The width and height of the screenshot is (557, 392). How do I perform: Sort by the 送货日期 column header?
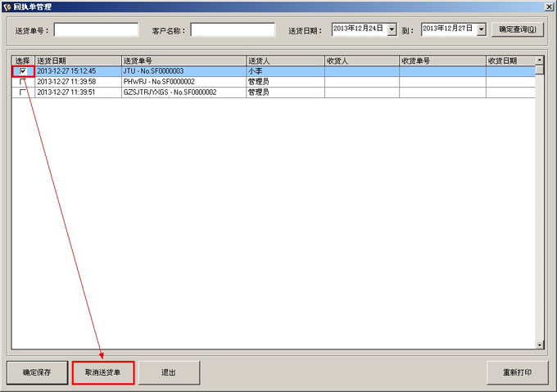tap(77, 61)
